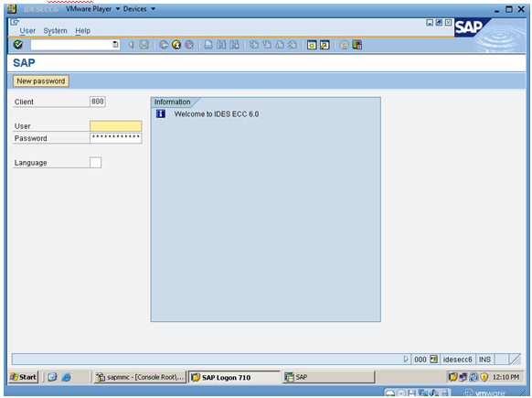The height and width of the screenshot is (398, 532).
Task: Click the network computers tray icon
Action: pyautogui.click(x=463, y=377)
